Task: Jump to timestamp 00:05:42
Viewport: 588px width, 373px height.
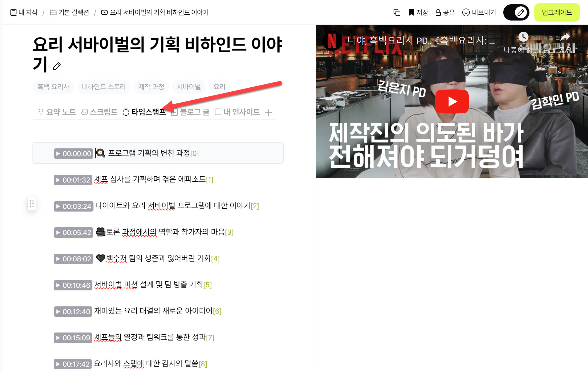Action: [73, 233]
